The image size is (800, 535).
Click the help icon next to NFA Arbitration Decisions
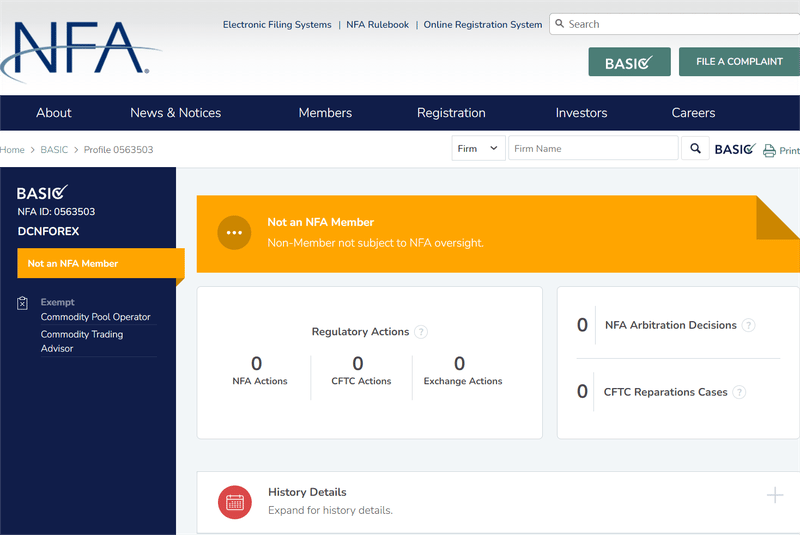[x=748, y=325]
